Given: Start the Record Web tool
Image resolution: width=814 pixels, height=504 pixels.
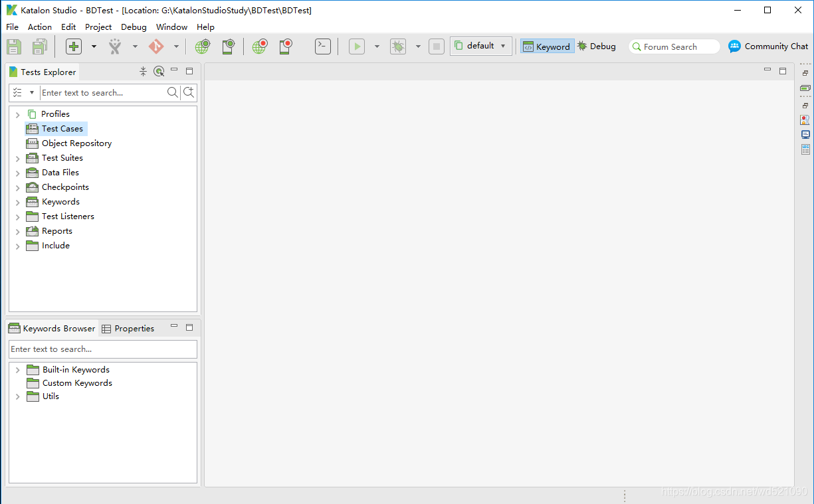Looking at the screenshot, I should click(260, 46).
